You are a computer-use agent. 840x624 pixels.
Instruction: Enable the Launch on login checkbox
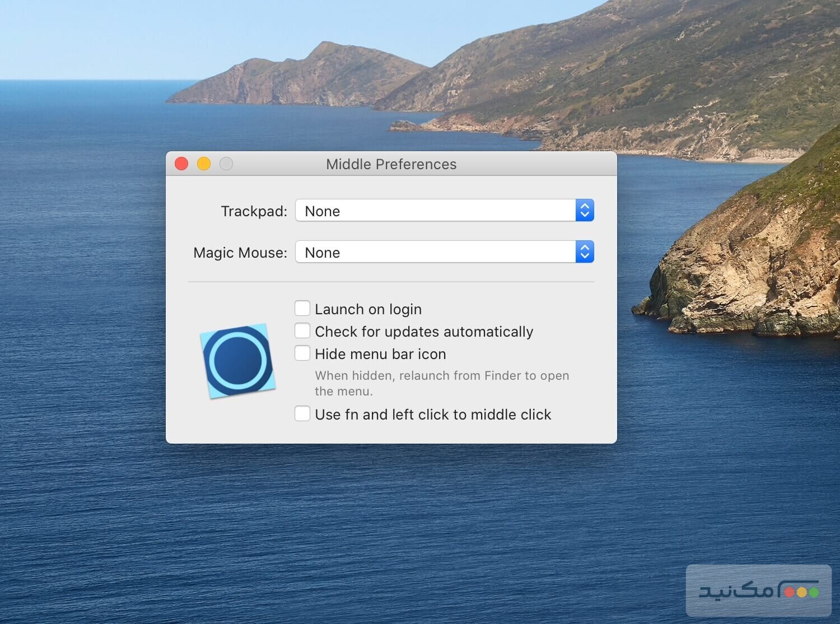[302, 309]
